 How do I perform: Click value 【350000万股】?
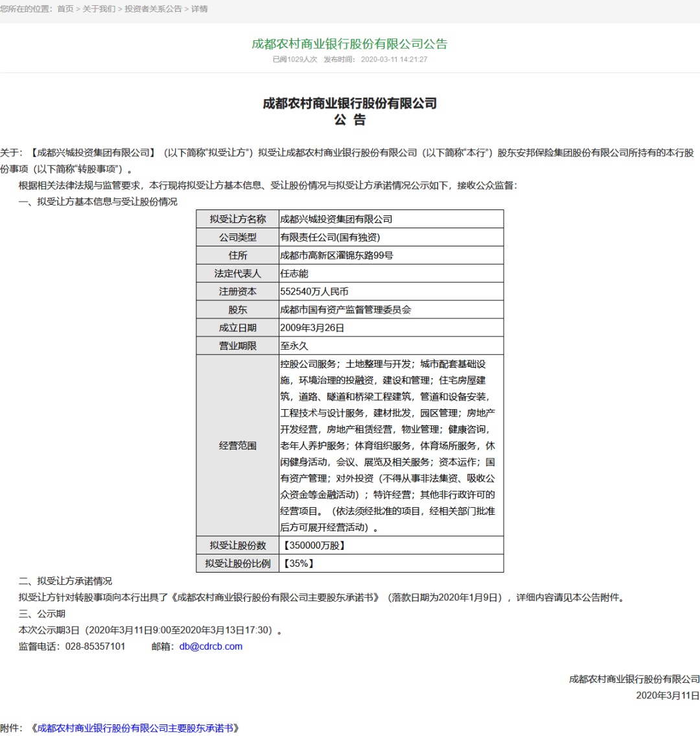pyautogui.click(x=314, y=545)
